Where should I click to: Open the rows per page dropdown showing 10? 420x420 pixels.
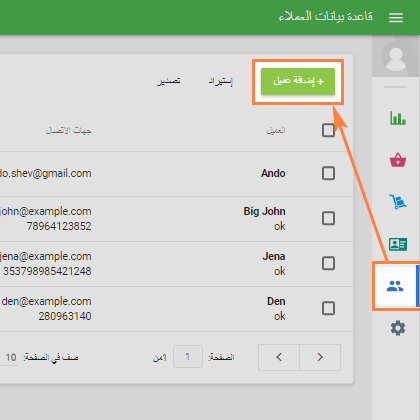coord(9,357)
